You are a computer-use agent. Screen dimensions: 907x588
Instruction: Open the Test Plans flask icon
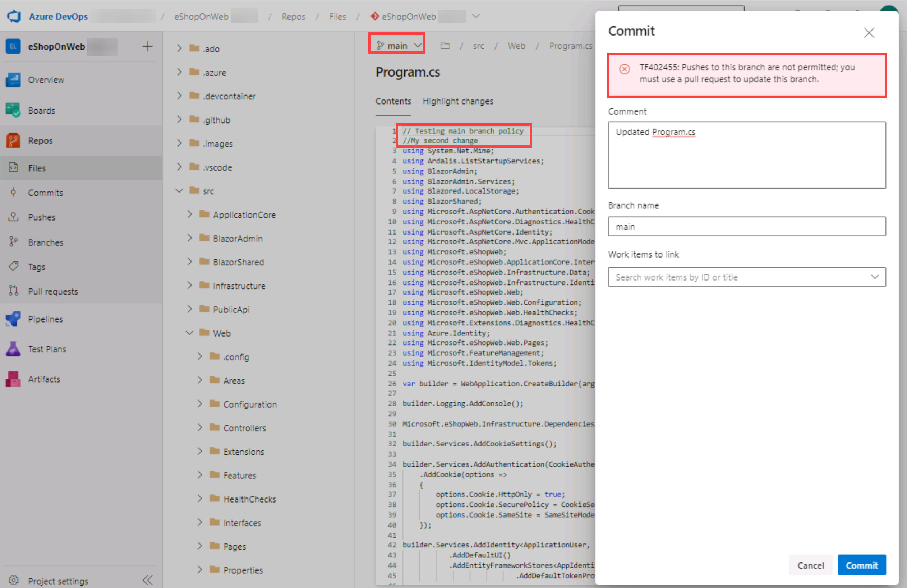tap(13, 349)
